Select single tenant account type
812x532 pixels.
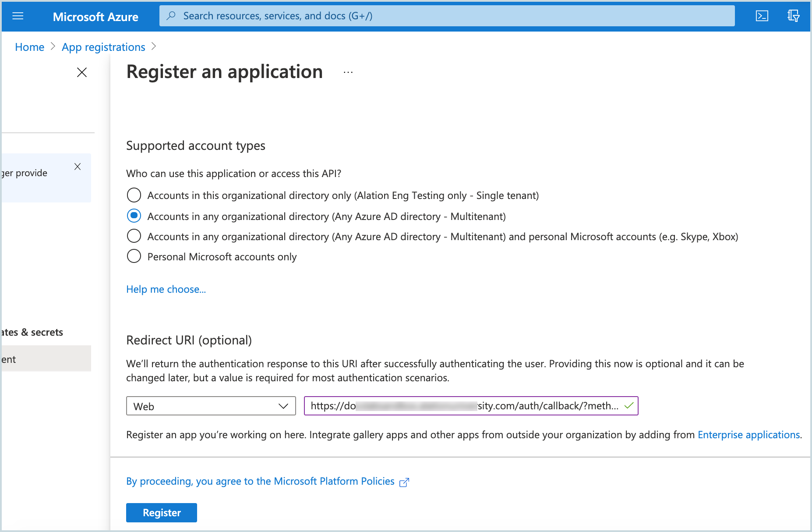134,195
